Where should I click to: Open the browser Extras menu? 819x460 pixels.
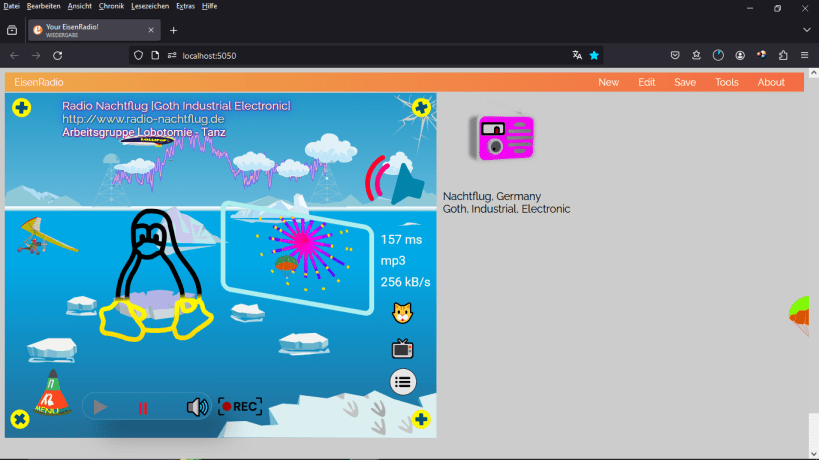(185, 6)
